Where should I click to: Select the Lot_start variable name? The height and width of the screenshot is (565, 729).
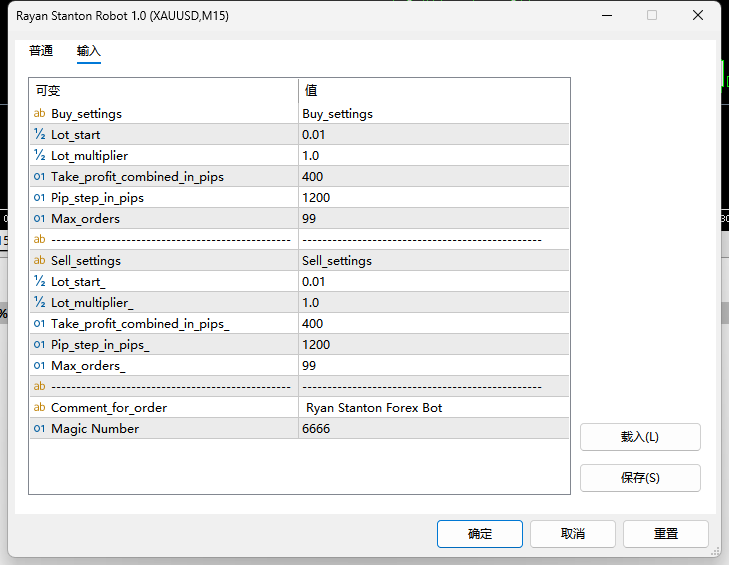(75, 134)
